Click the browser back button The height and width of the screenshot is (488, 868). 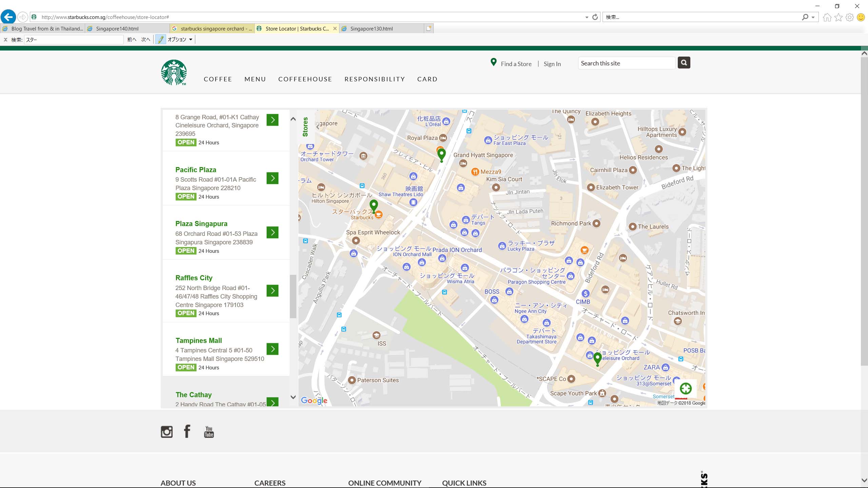[x=8, y=17]
